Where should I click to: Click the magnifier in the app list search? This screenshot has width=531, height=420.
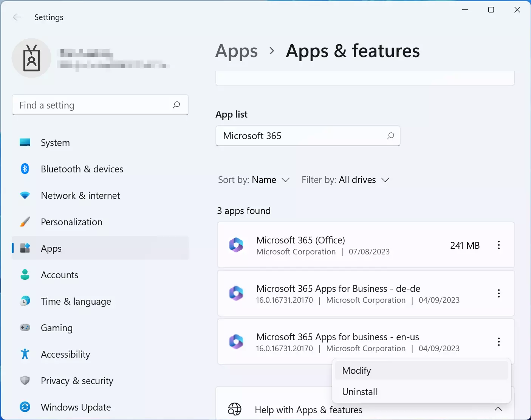(x=390, y=136)
